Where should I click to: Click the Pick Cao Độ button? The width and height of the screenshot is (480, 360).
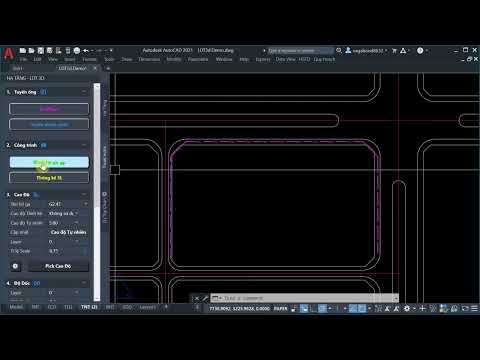coord(58,266)
